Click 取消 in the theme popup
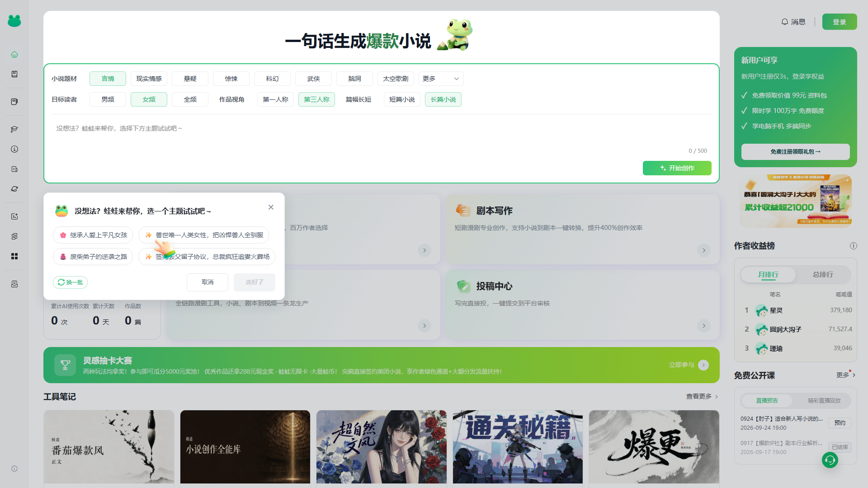This screenshot has width=868, height=488. [208, 282]
